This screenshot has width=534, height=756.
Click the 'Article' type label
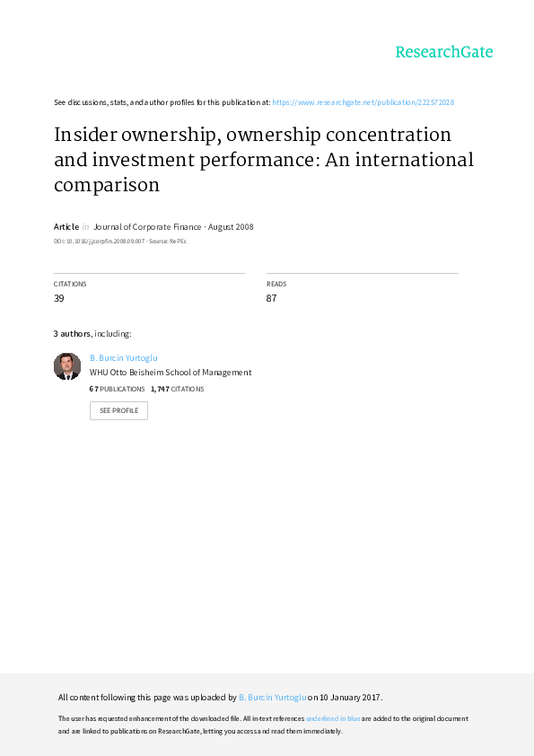pyautogui.click(x=66, y=226)
